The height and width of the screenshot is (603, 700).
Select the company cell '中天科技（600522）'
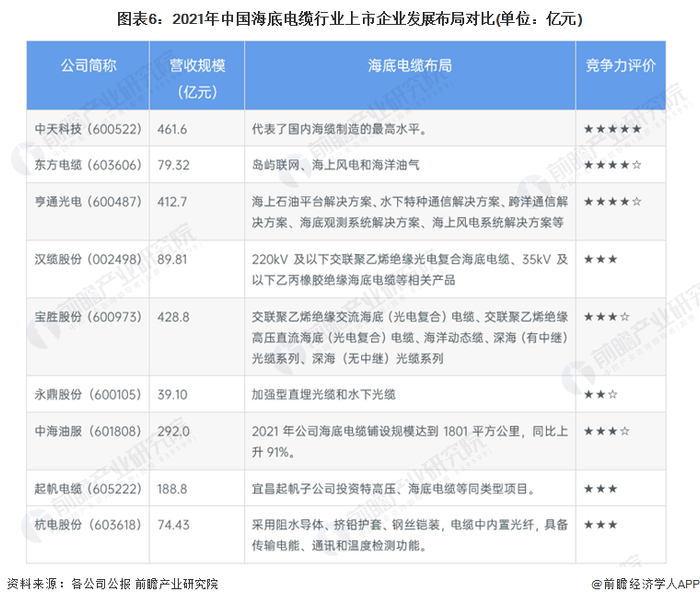[88, 129]
